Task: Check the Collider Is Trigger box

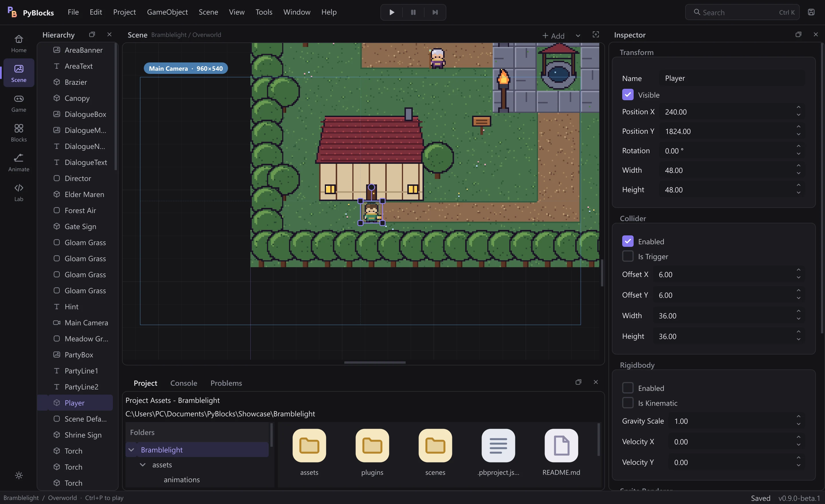Action: (628, 256)
